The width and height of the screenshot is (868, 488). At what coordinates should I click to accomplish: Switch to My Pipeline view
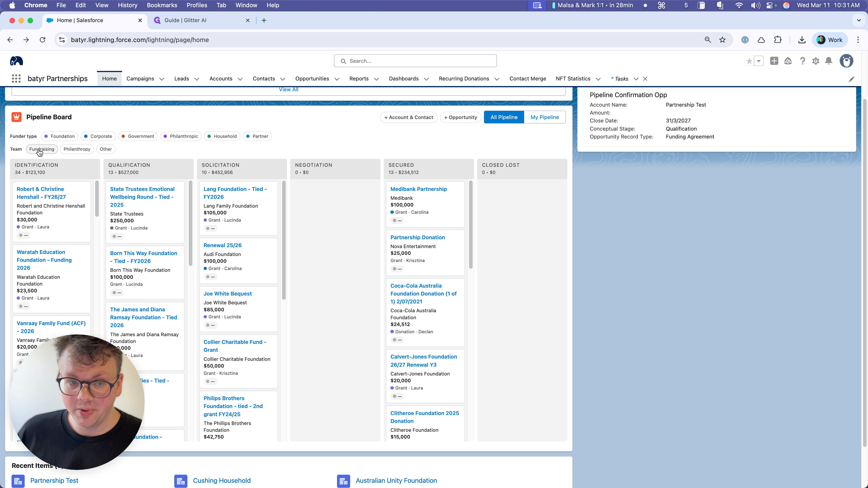(x=545, y=117)
